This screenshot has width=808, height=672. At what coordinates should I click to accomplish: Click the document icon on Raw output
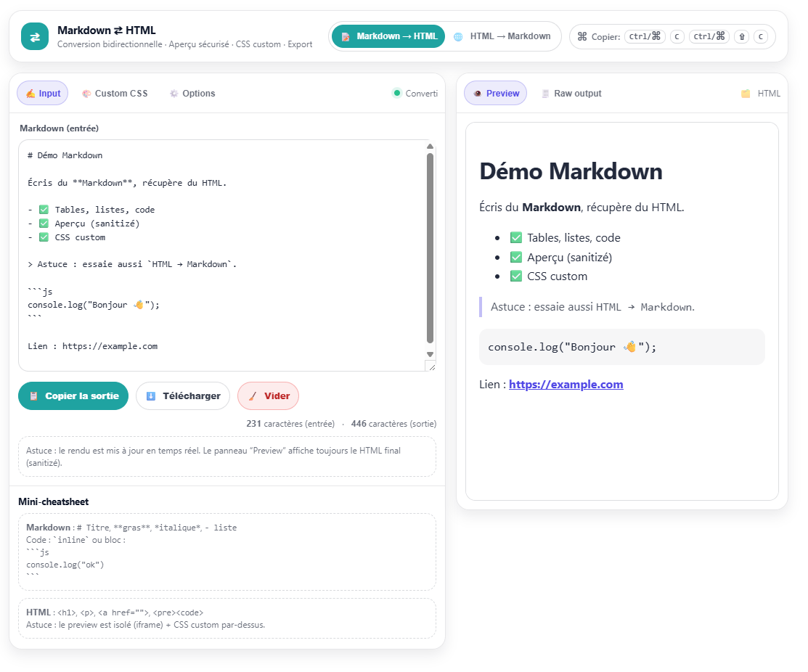545,94
